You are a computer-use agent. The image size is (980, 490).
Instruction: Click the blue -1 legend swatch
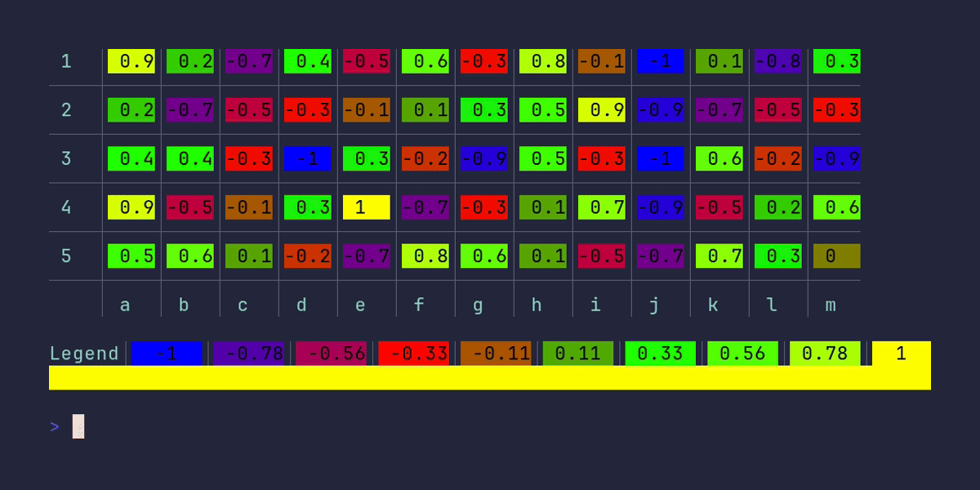coord(166,354)
